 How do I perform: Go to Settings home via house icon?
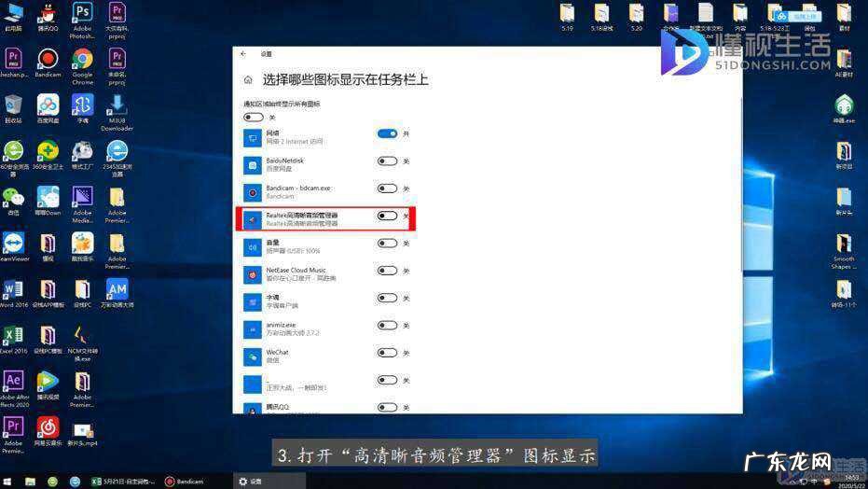(x=248, y=79)
